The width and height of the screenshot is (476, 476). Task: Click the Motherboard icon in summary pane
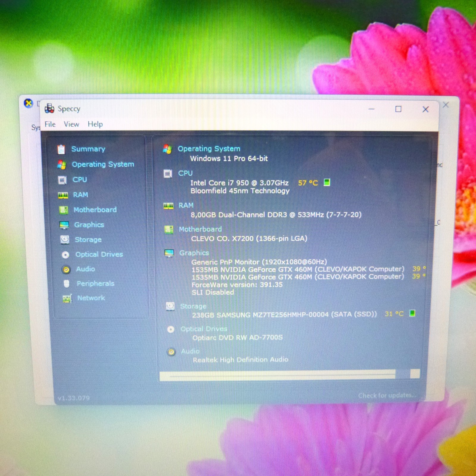point(169,229)
